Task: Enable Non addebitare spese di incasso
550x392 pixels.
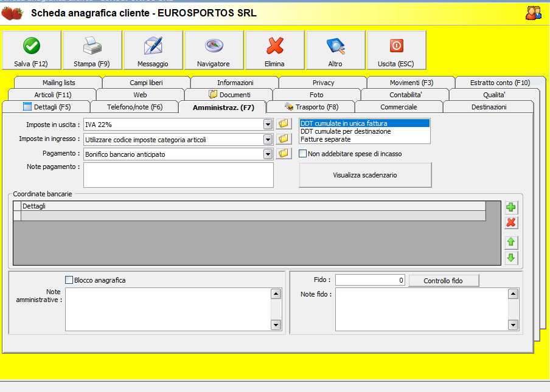Action: pyautogui.click(x=303, y=153)
